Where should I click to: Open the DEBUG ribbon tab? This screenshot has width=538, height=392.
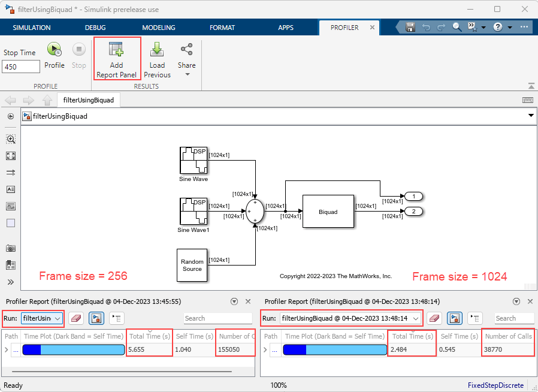tap(95, 28)
